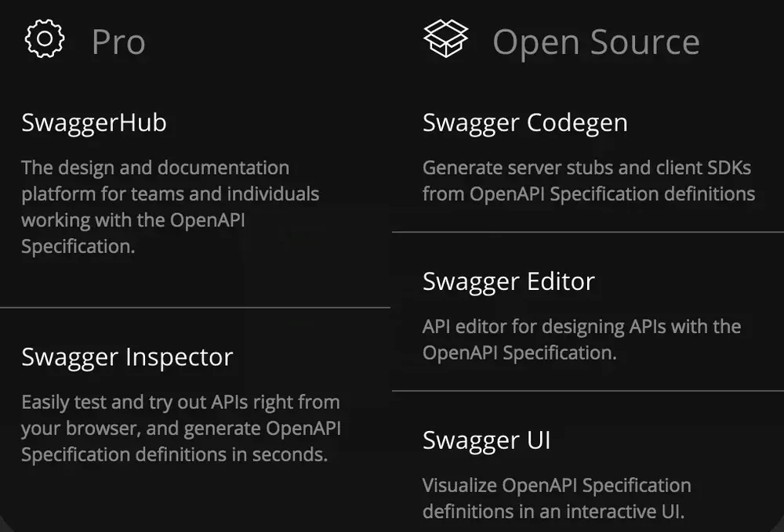Open the Swagger Inspector link
Viewport: 784px width, 532px height.
click(127, 357)
